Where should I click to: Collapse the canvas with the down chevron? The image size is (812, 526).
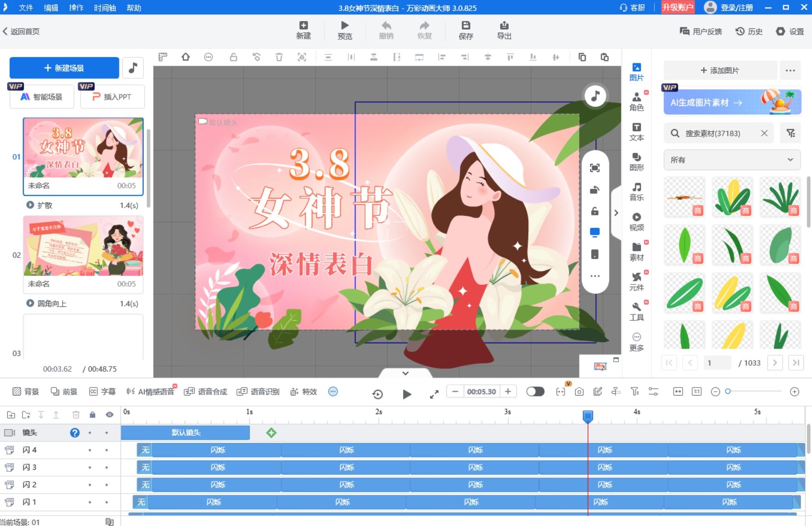pyautogui.click(x=405, y=373)
